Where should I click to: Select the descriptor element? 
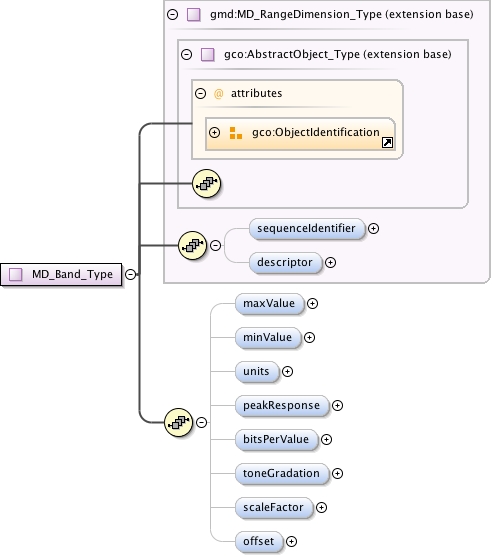(286, 263)
